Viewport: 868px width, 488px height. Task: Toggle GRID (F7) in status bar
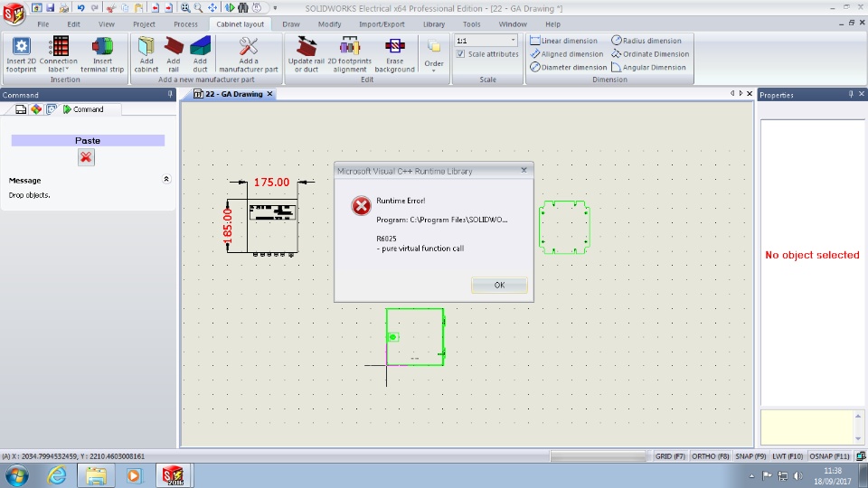(x=670, y=455)
